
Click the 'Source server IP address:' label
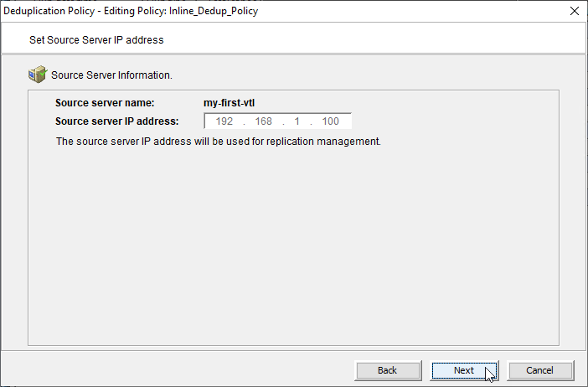[117, 121]
